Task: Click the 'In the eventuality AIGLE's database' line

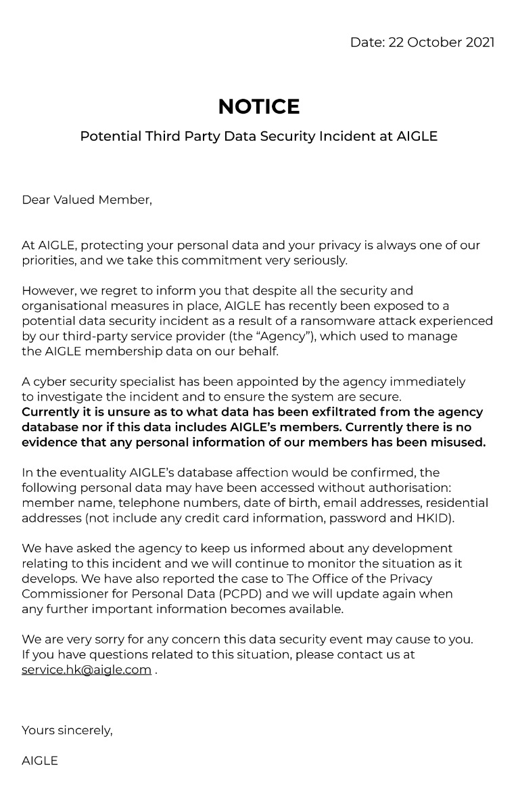Action: click(x=231, y=473)
